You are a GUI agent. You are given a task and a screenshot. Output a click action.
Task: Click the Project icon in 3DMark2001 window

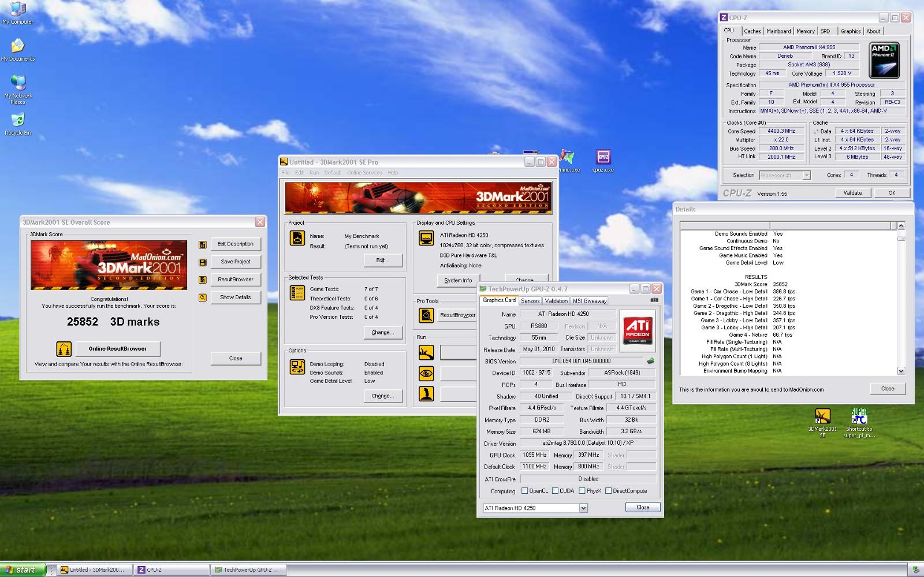coord(297,238)
